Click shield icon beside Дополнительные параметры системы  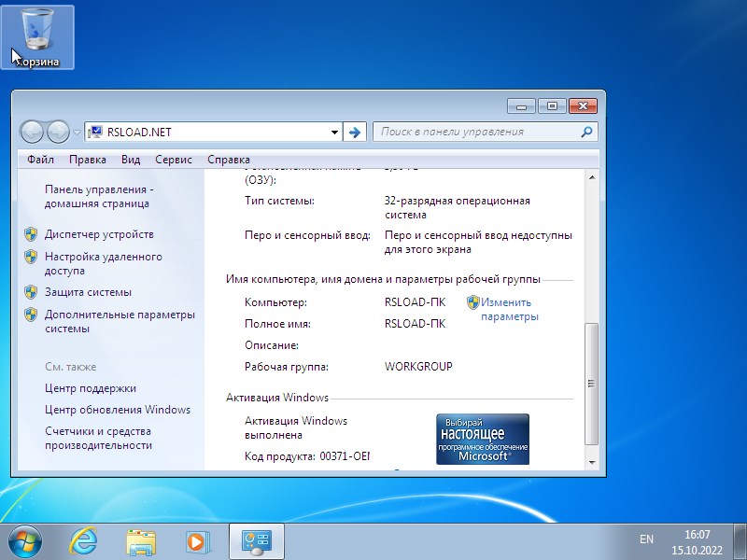(x=31, y=315)
